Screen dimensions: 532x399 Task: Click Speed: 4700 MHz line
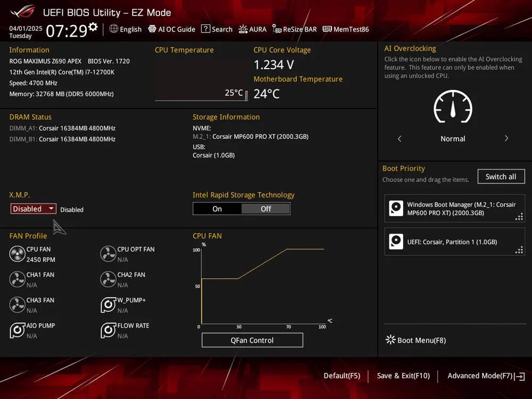tap(33, 83)
